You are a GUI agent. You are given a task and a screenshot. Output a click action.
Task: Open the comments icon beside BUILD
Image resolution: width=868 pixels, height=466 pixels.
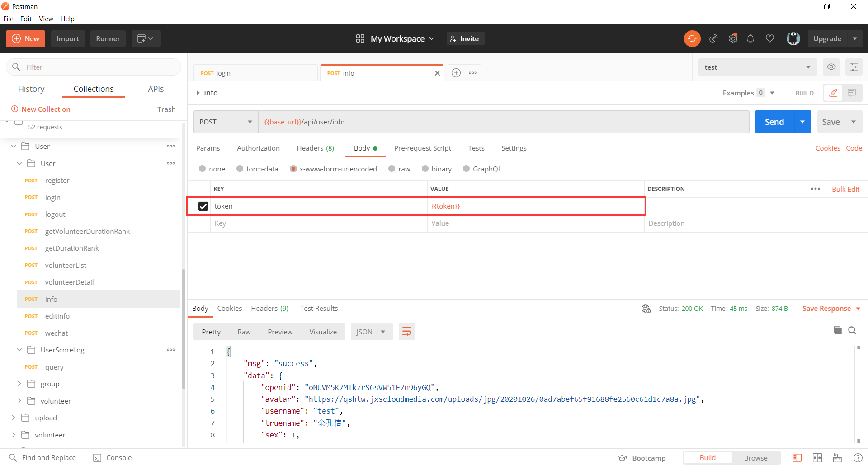(852, 93)
